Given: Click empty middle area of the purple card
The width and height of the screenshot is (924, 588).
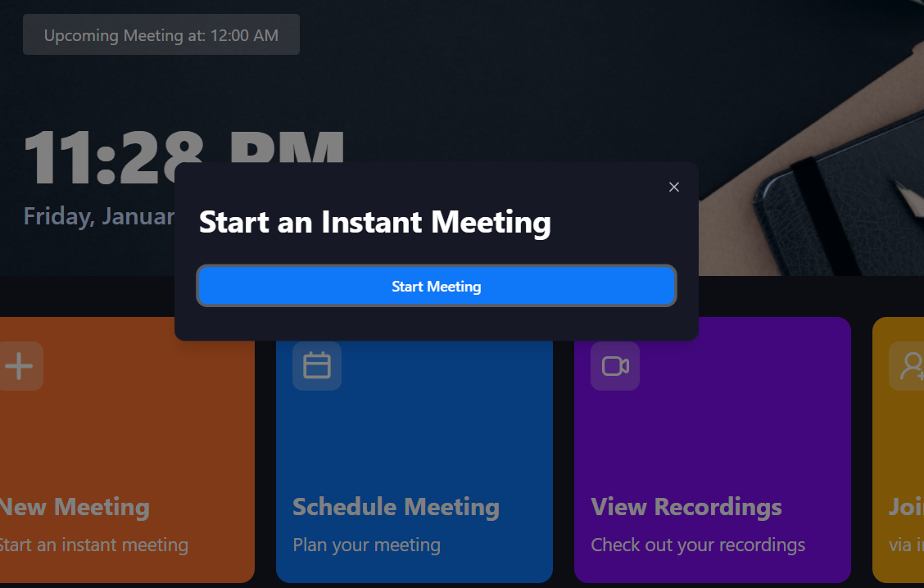Looking at the screenshot, I should [x=713, y=442].
